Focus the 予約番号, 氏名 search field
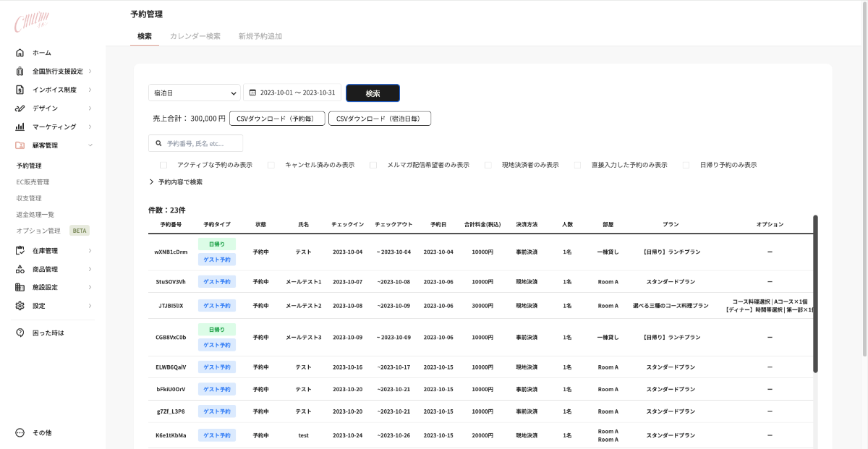Image resolution: width=868 pixels, height=449 pixels. pos(195,144)
